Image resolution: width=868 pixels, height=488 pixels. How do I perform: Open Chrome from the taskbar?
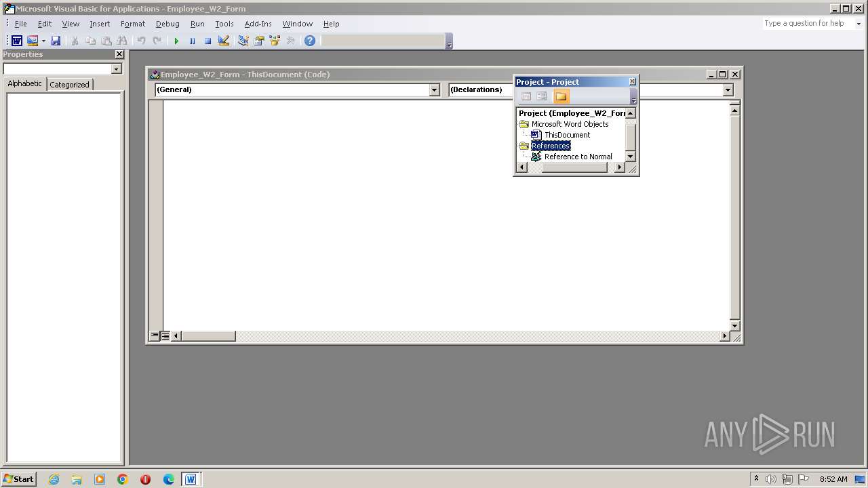[x=122, y=479]
